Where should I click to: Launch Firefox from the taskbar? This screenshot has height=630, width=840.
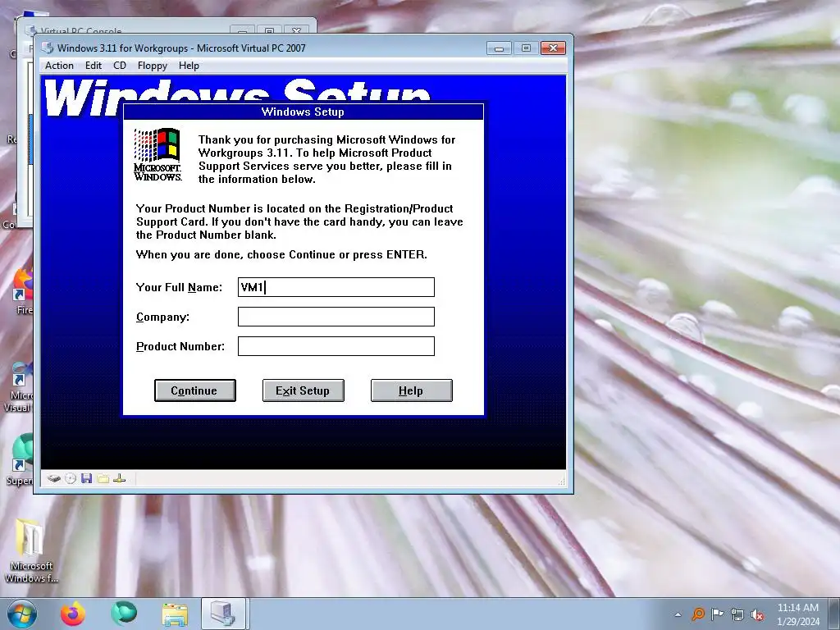[73, 614]
